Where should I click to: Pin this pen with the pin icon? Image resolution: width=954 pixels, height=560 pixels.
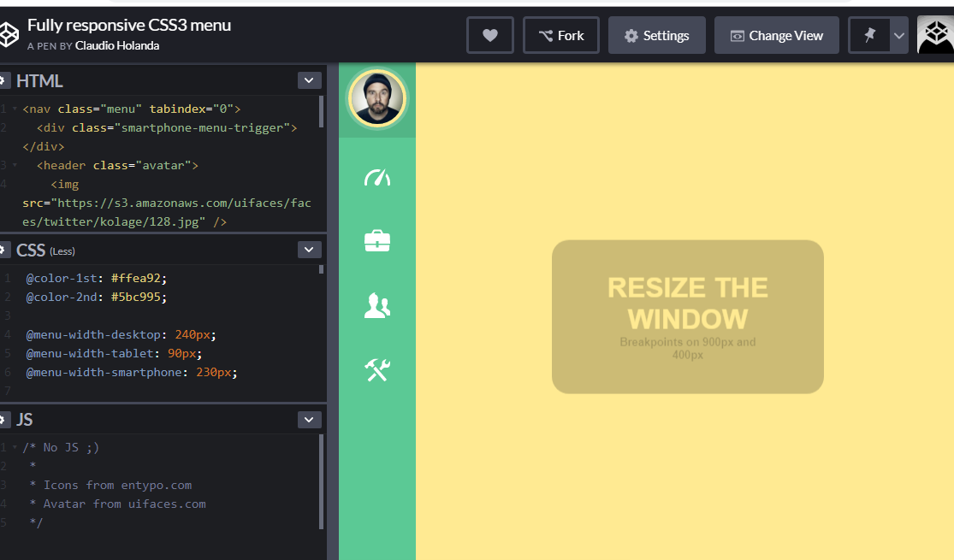(869, 35)
